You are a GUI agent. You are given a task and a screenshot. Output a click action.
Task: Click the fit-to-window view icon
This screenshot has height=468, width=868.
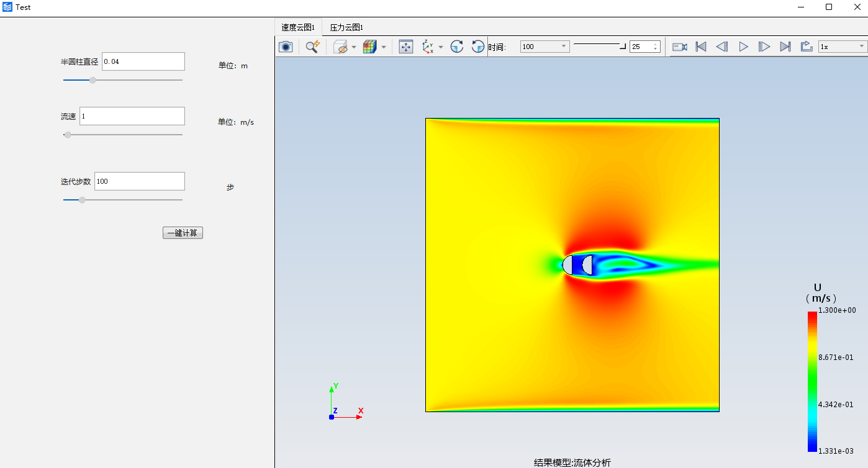406,47
